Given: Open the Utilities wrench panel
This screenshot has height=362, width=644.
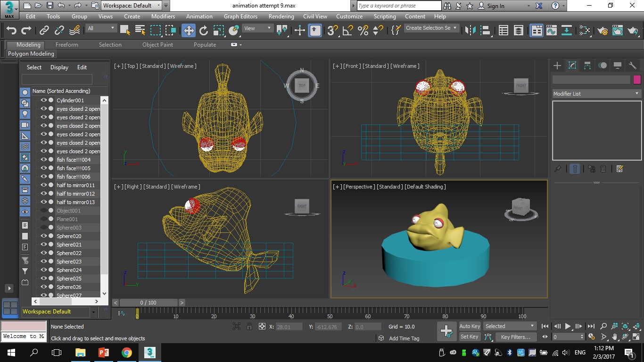Looking at the screenshot, I should click(633, 66).
